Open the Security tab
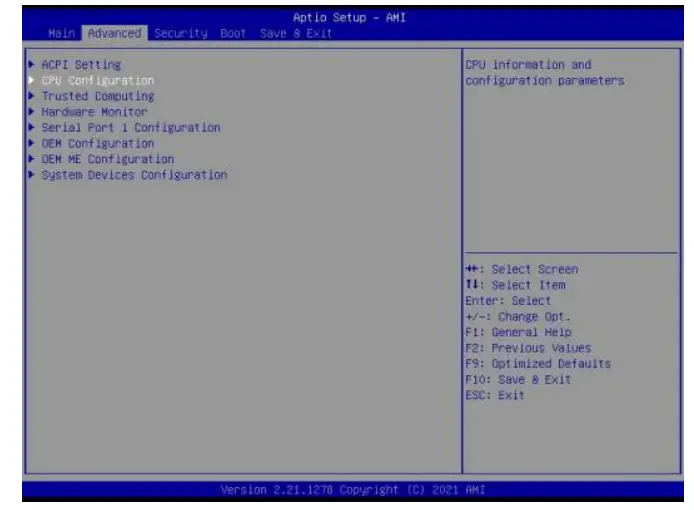694x510 pixels. pyautogui.click(x=181, y=33)
